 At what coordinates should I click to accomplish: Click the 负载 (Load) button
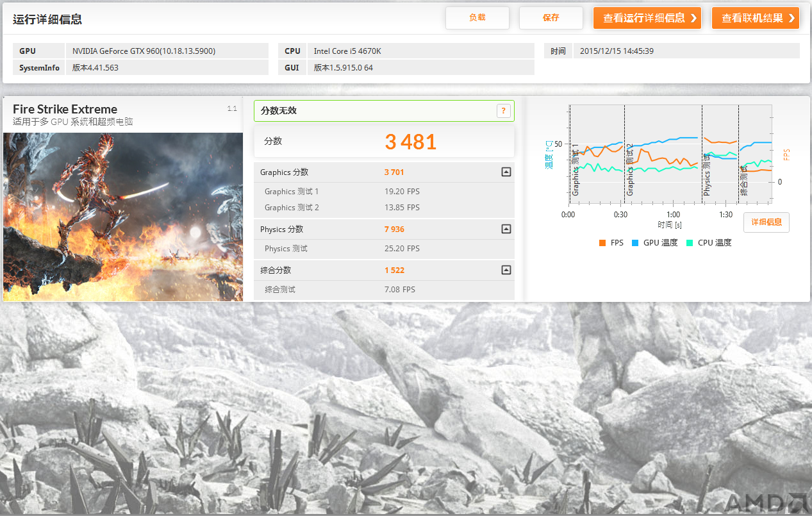(x=477, y=18)
